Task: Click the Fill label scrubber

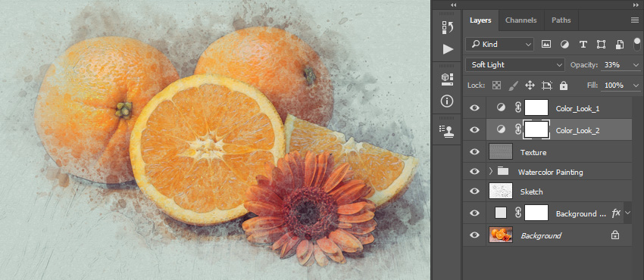Action: 592,86
